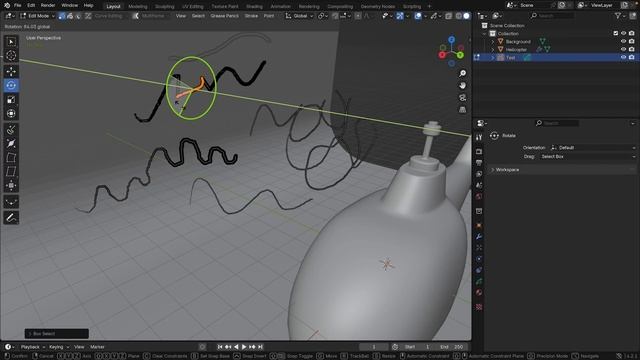Click the Blender logo icon in the menu bar

[x=7, y=5]
